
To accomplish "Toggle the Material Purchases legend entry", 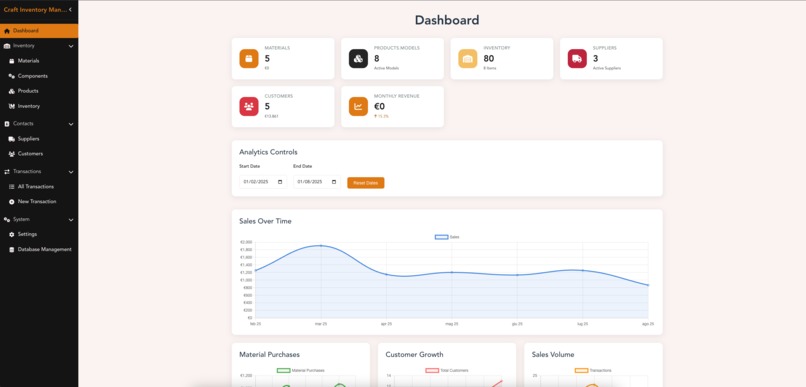I will tap(301, 370).
